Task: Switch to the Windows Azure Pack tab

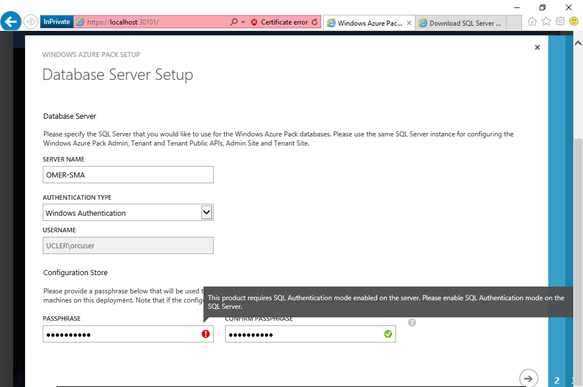Action: (365, 23)
